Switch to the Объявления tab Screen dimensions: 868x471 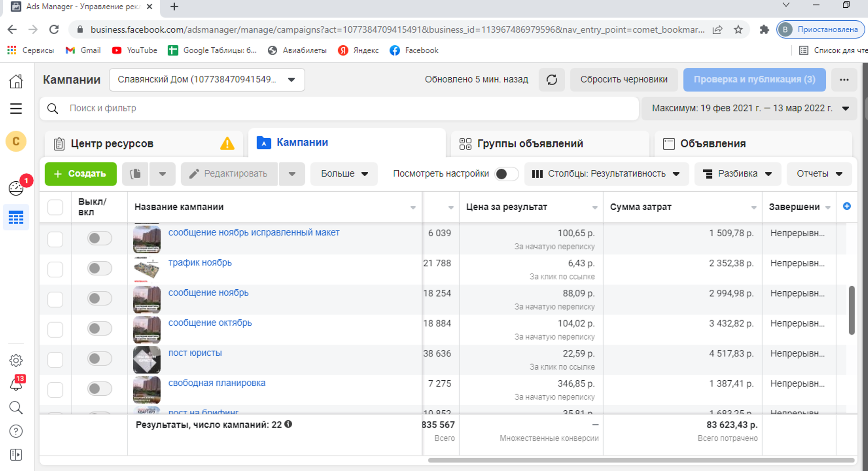tap(713, 144)
